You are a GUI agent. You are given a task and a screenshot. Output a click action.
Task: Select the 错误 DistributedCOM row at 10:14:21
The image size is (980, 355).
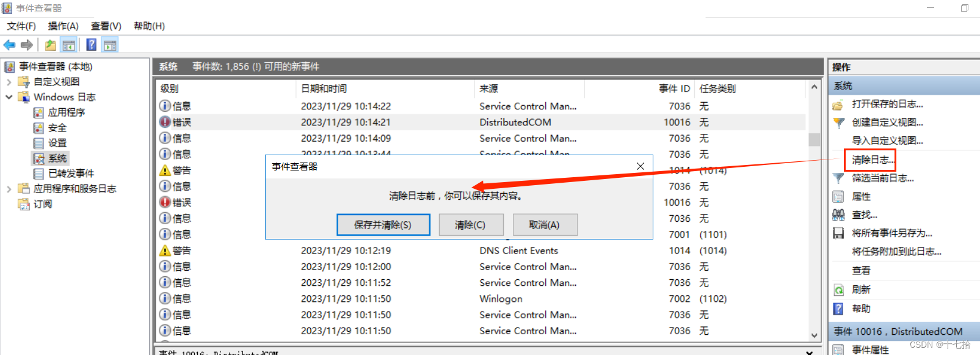(x=481, y=122)
